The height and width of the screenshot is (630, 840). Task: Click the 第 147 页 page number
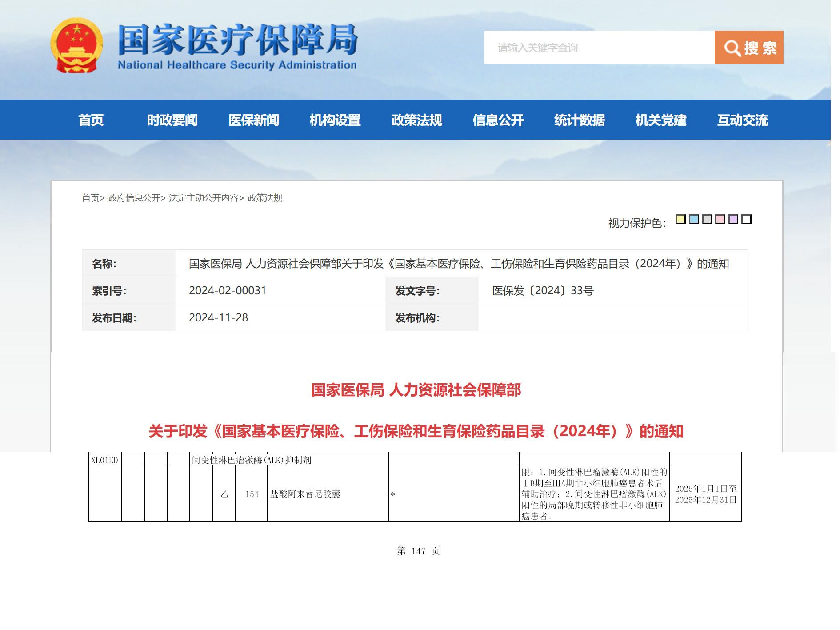418,551
